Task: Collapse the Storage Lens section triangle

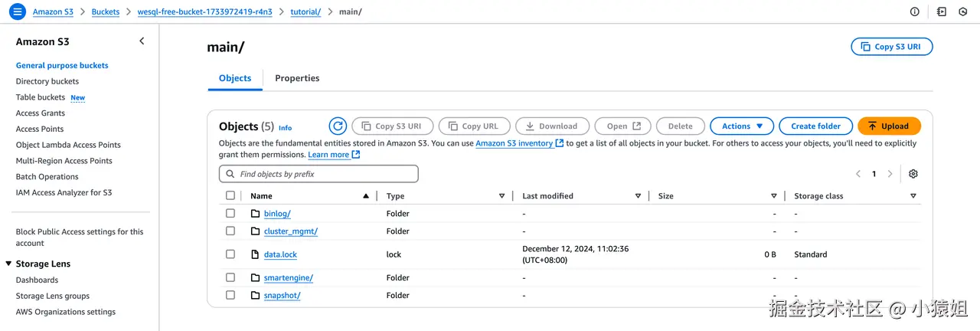Action: click(x=8, y=264)
